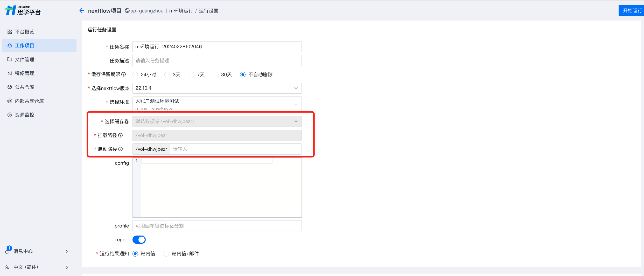Click inside the config code editor
Screen dimensions: 644x276
click(x=221, y=188)
